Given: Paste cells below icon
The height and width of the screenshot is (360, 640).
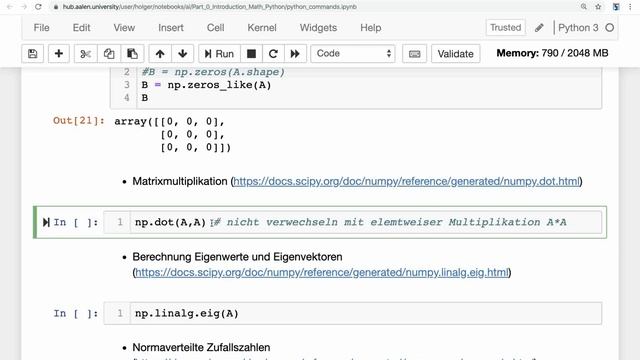Looking at the screenshot, I should pyautogui.click(x=132, y=53).
